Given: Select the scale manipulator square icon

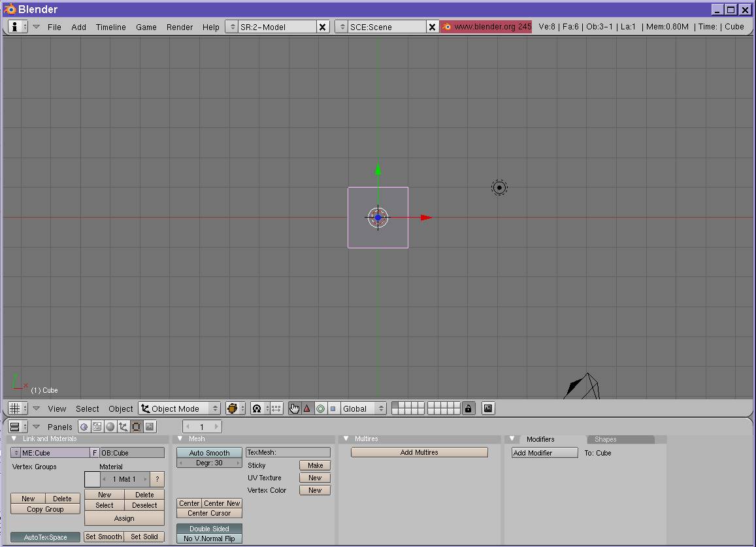Looking at the screenshot, I should [333, 408].
